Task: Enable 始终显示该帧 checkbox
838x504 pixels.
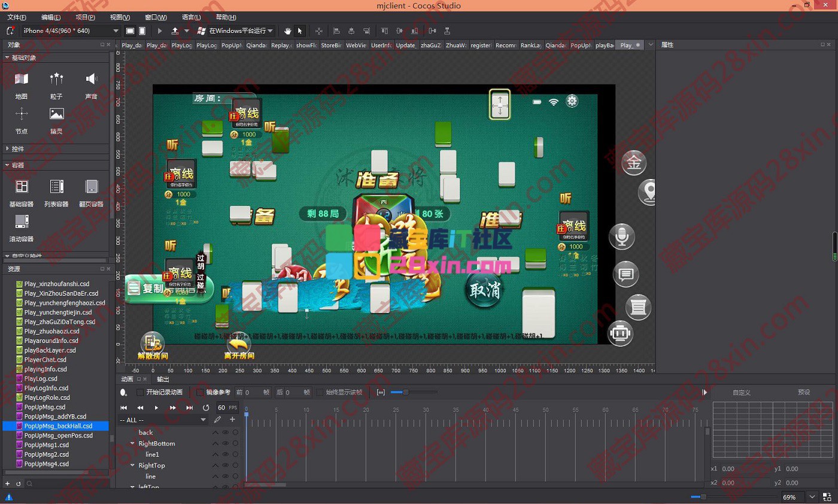Action: (x=320, y=392)
